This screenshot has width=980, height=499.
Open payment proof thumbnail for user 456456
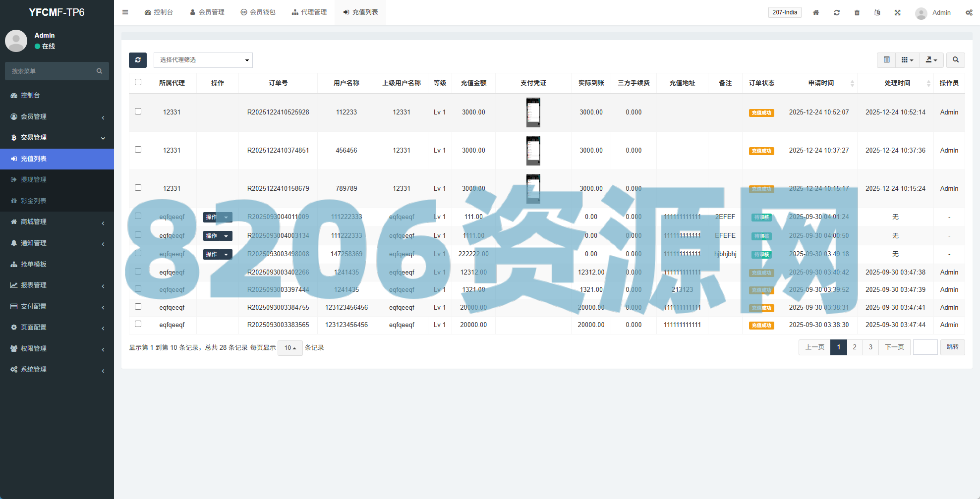533,150
